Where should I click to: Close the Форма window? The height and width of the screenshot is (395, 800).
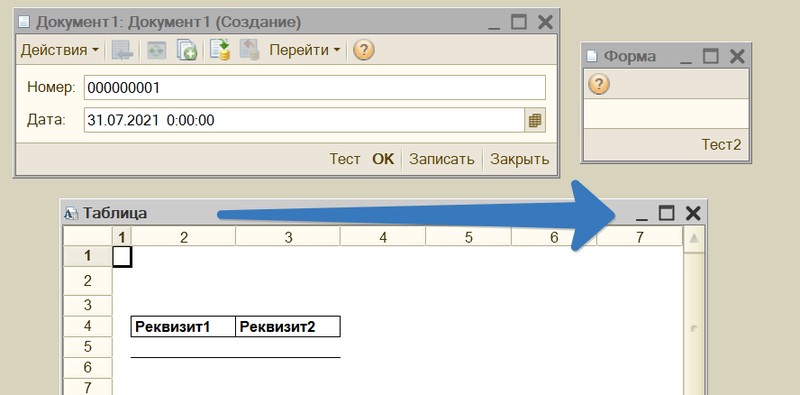click(x=737, y=56)
